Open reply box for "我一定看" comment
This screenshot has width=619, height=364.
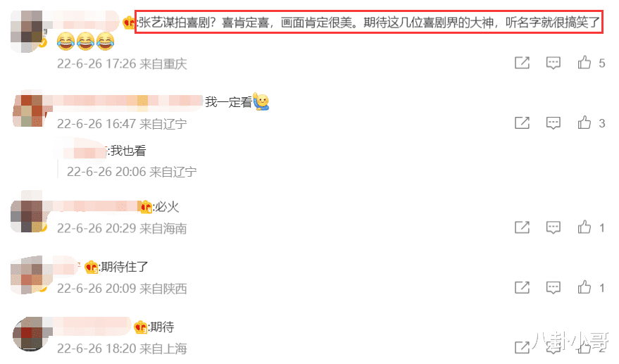pyautogui.click(x=553, y=123)
